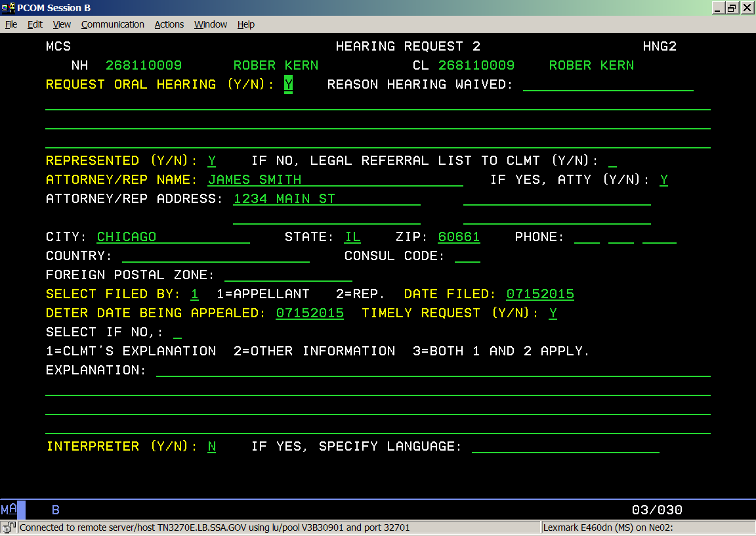Click the Timely Request Y/N field
The image size is (756, 536).
[x=553, y=313]
